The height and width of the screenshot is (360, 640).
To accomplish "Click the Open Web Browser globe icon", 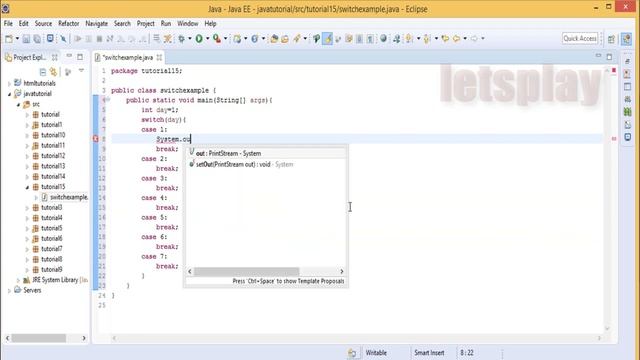I will pos(383,38).
